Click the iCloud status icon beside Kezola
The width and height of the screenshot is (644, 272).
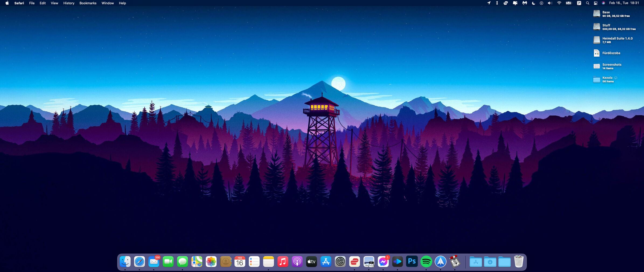click(x=615, y=78)
